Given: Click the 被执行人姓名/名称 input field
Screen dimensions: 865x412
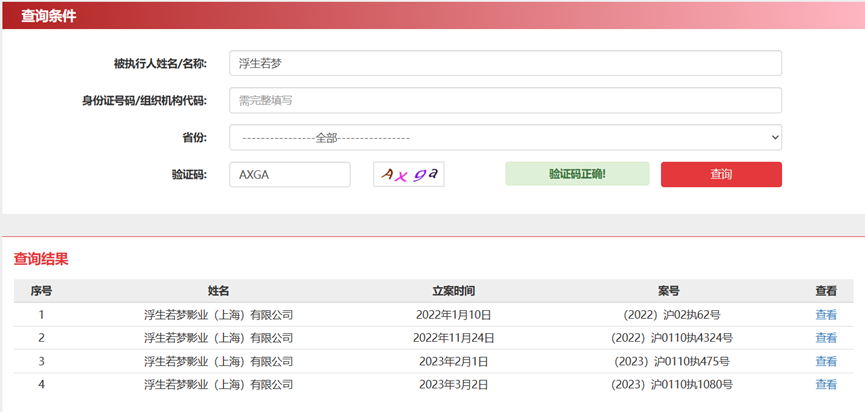Looking at the screenshot, I should (x=505, y=63).
